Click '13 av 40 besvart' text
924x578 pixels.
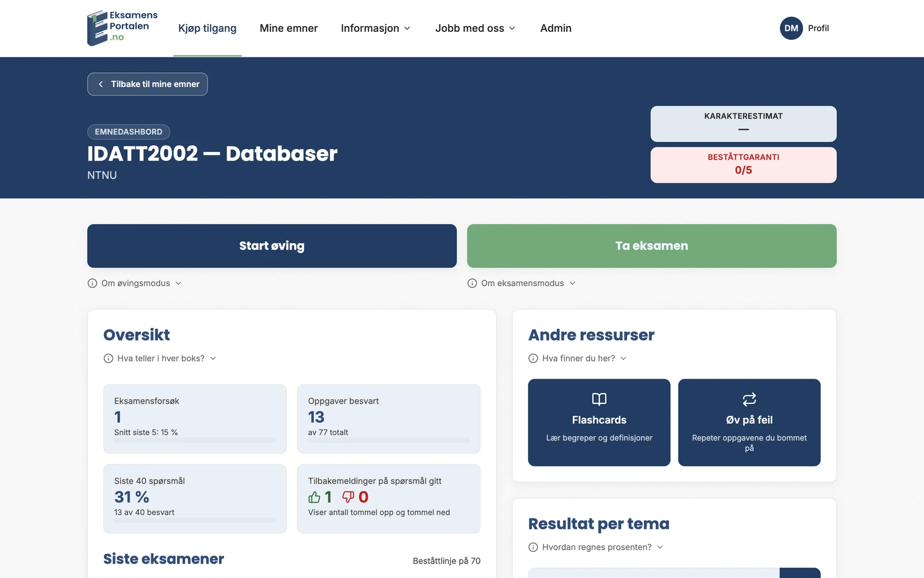[144, 512]
